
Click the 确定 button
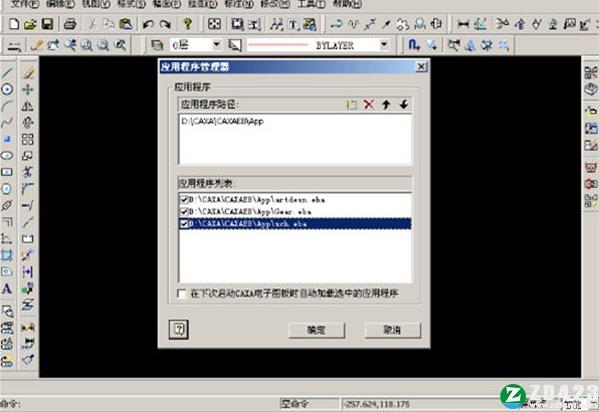point(316,330)
